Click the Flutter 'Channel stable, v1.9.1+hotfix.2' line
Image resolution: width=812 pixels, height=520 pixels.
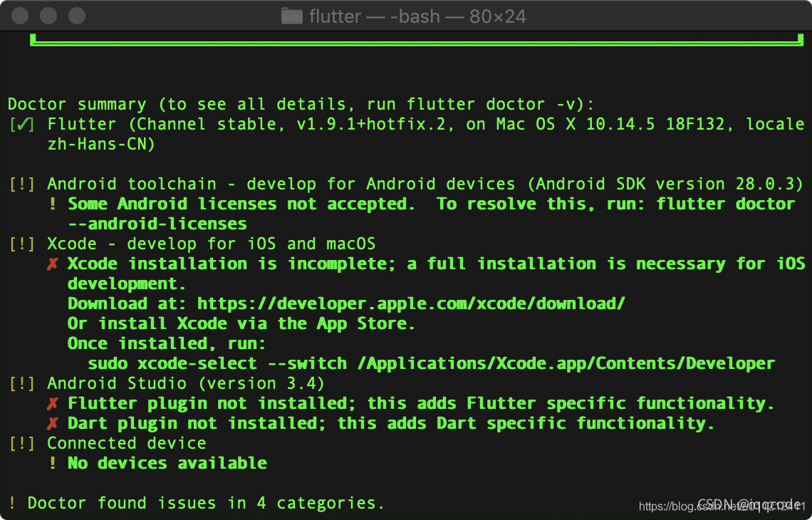426,125
